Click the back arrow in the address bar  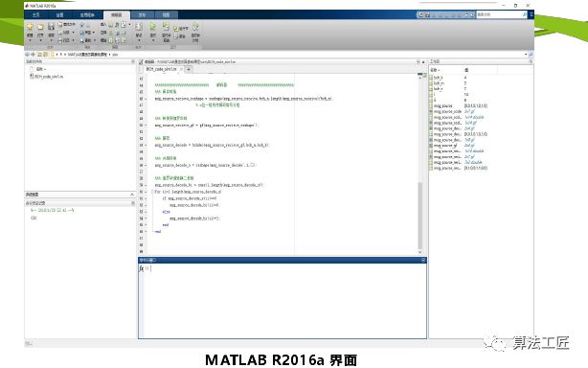click(28, 55)
